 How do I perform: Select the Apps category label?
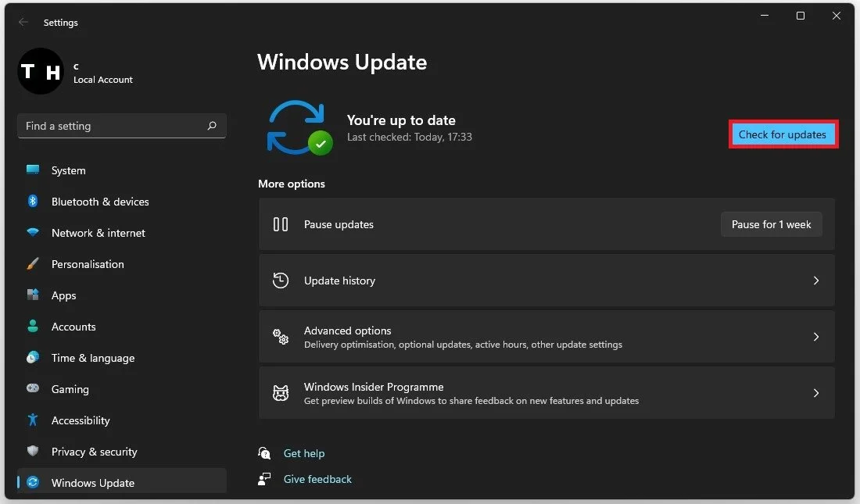click(63, 295)
